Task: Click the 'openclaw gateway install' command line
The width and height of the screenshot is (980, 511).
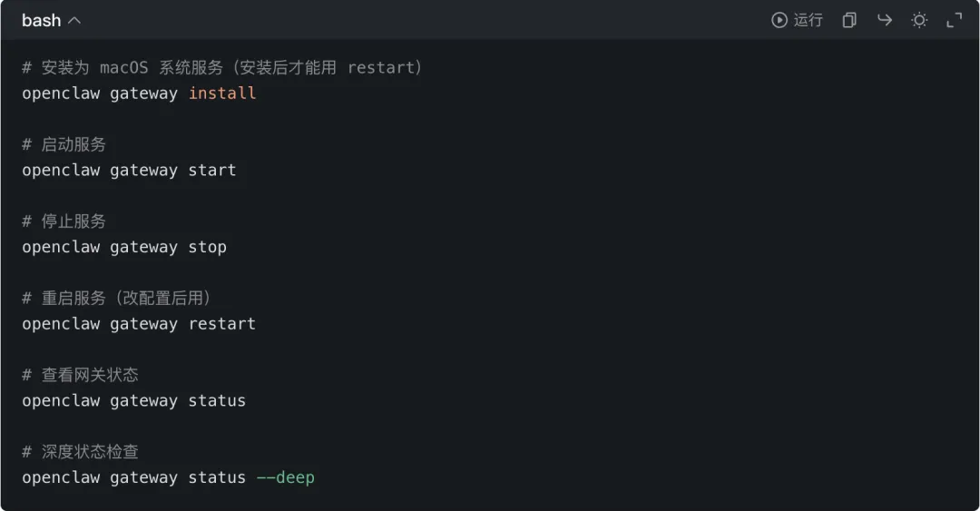Action: tap(139, 93)
